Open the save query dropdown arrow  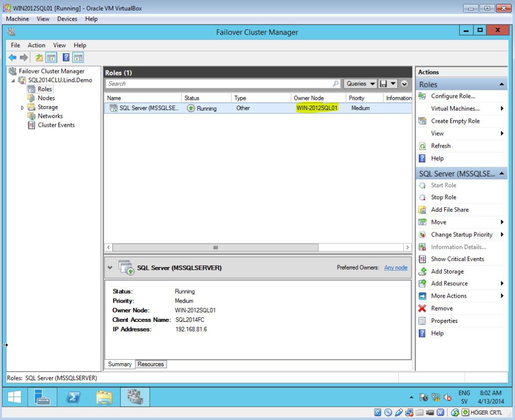(393, 83)
